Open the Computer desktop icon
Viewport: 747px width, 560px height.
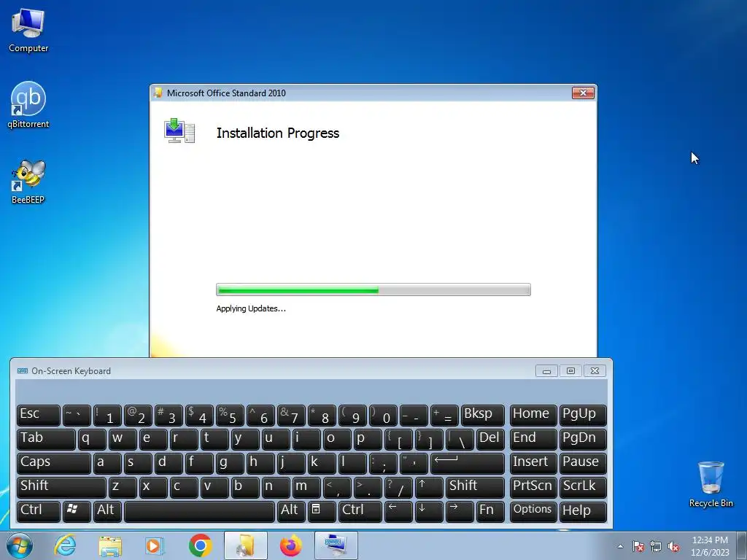click(28, 31)
